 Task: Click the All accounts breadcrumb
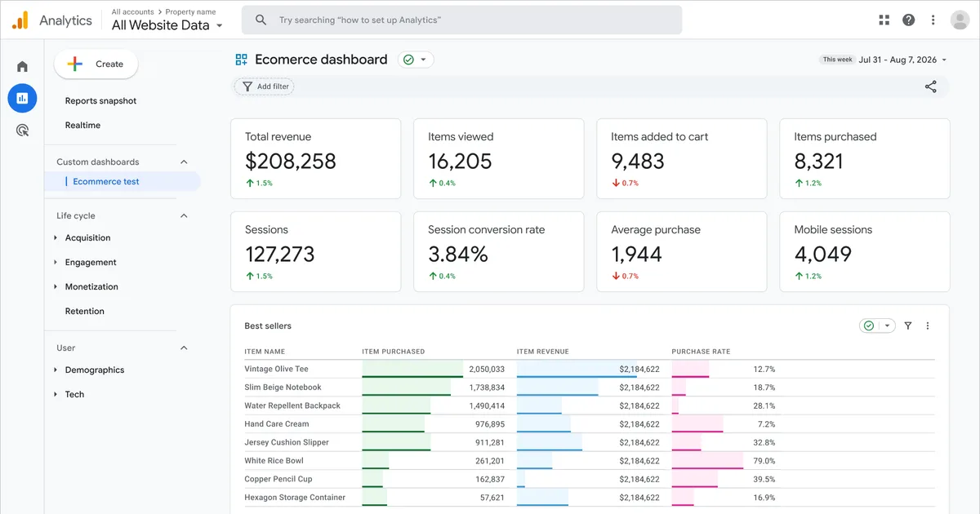click(134, 12)
